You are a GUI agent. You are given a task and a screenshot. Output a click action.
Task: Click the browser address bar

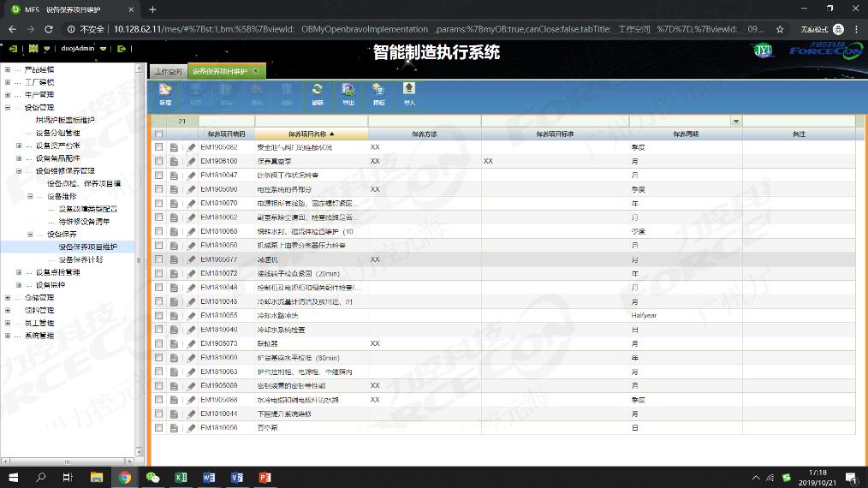[437, 29]
